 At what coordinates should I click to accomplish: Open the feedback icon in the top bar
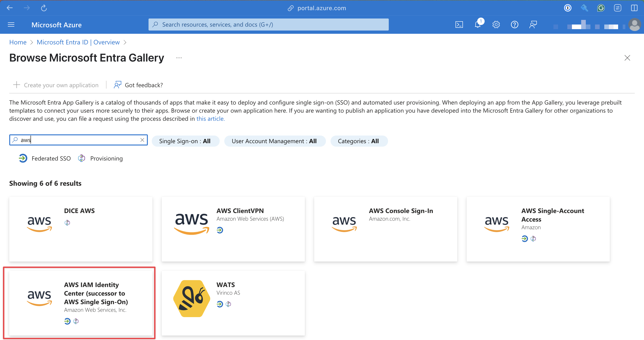coord(533,25)
